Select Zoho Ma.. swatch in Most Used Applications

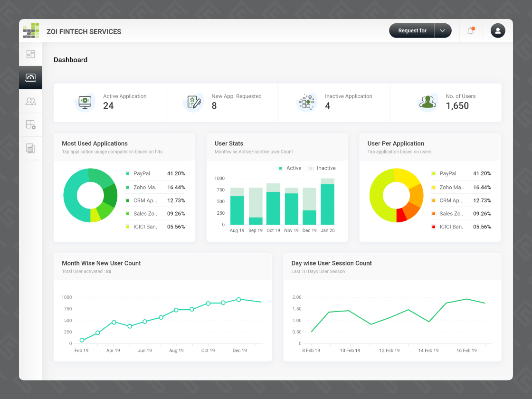point(128,187)
